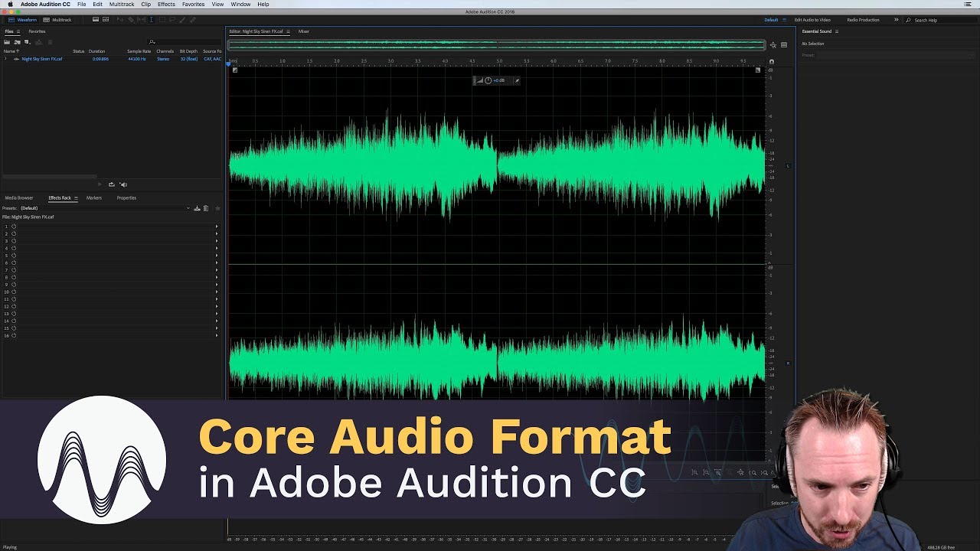Toggle power for effect slot 8

point(14,277)
